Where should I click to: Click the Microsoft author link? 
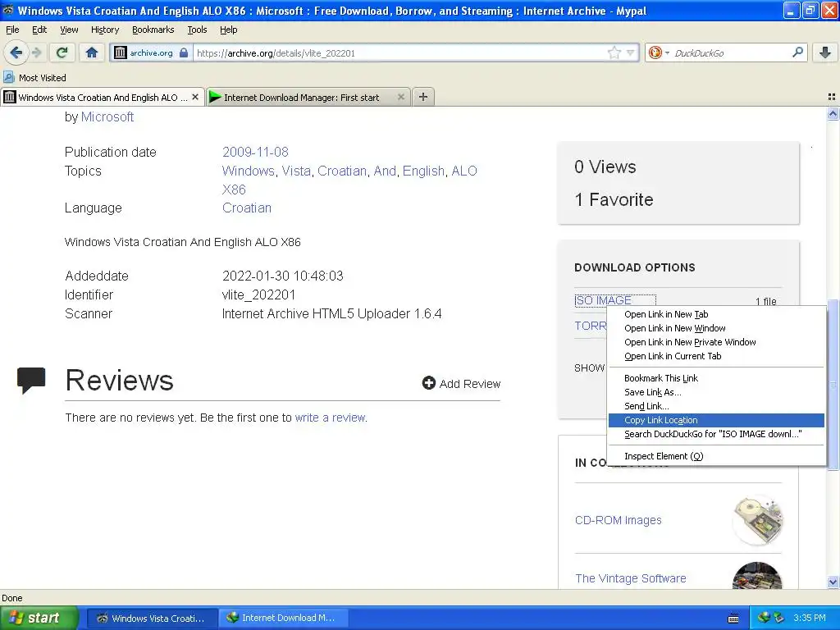click(x=107, y=116)
